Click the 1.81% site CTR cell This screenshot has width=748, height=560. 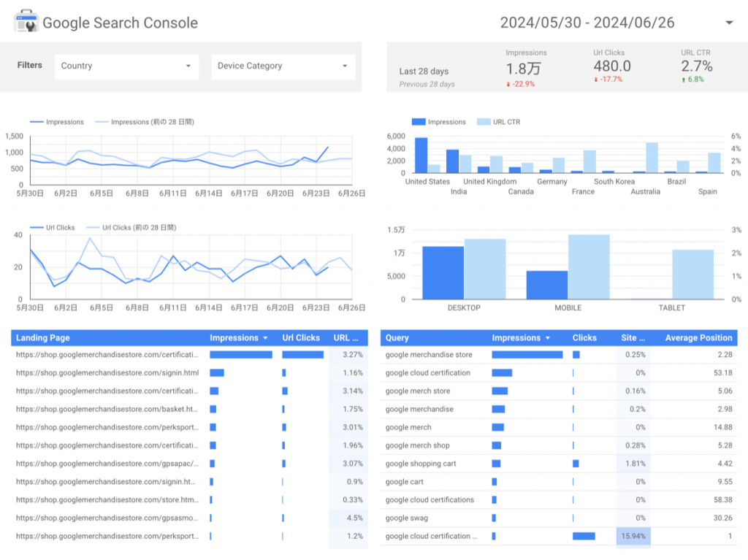[635, 463]
